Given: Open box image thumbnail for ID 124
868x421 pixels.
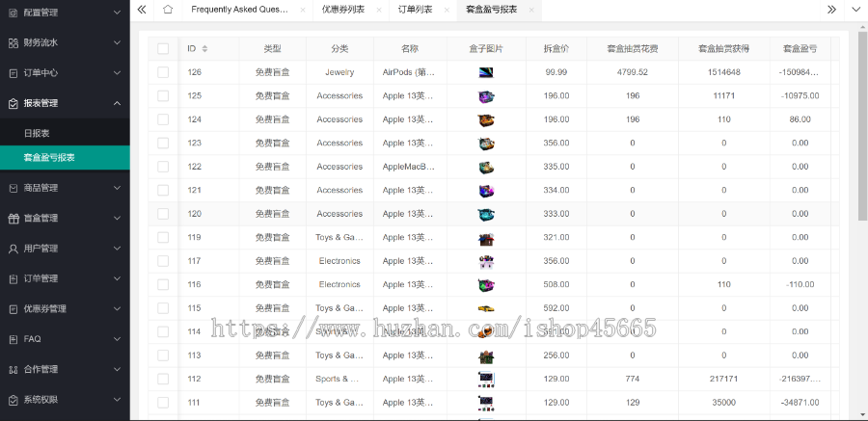Looking at the screenshot, I should pos(485,119).
